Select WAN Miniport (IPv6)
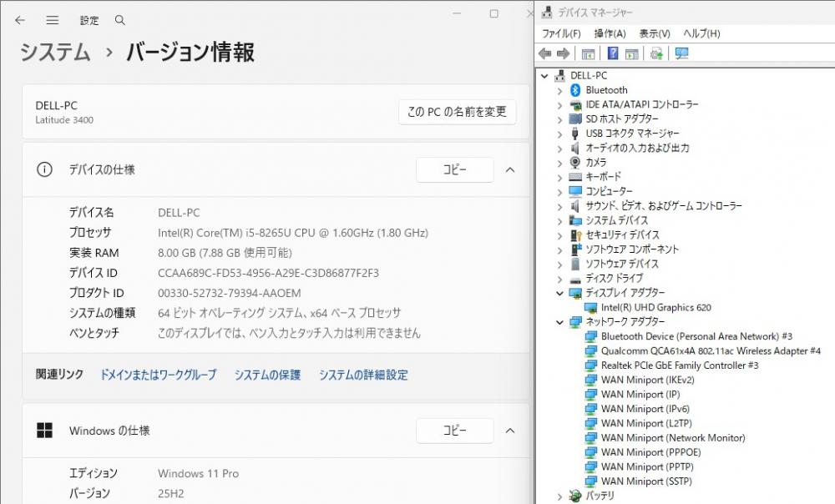This screenshot has width=835, height=504. click(645, 409)
